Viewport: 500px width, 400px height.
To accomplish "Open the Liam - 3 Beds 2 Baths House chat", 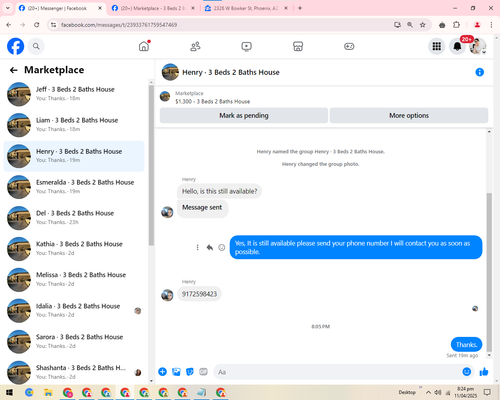I will pyautogui.click(x=74, y=125).
